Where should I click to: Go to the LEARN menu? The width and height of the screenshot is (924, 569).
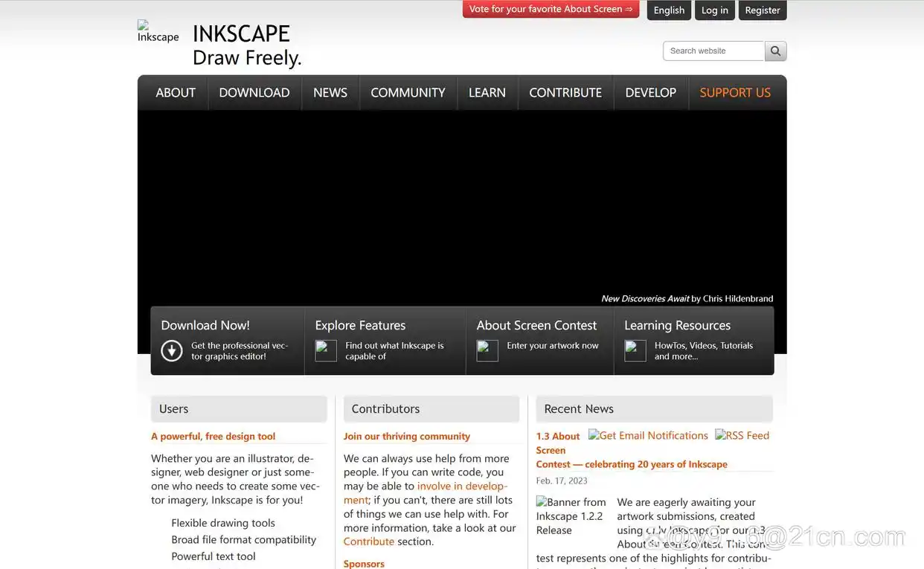[487, 93]
